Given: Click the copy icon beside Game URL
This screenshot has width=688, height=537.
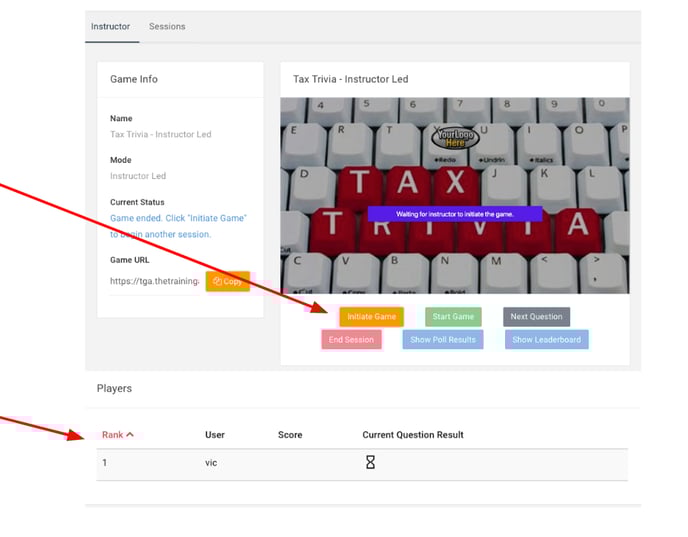Looking at the screenshot, I should 217,282.
